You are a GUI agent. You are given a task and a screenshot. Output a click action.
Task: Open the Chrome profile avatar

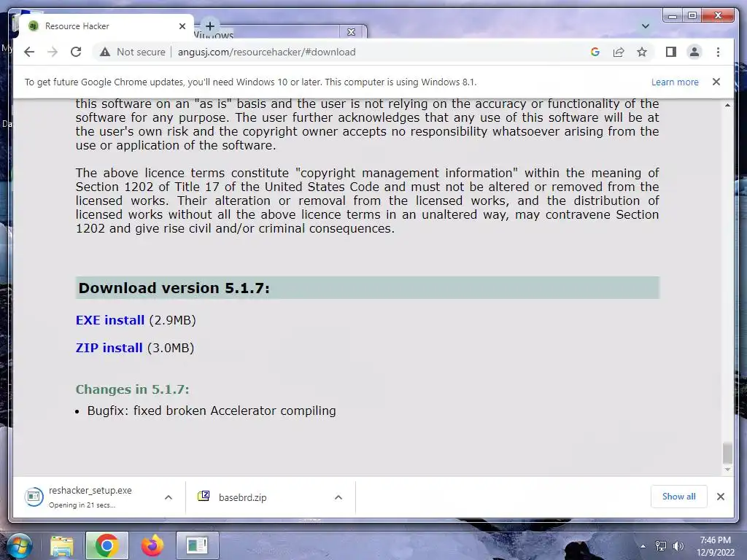[x=694, y=52]
